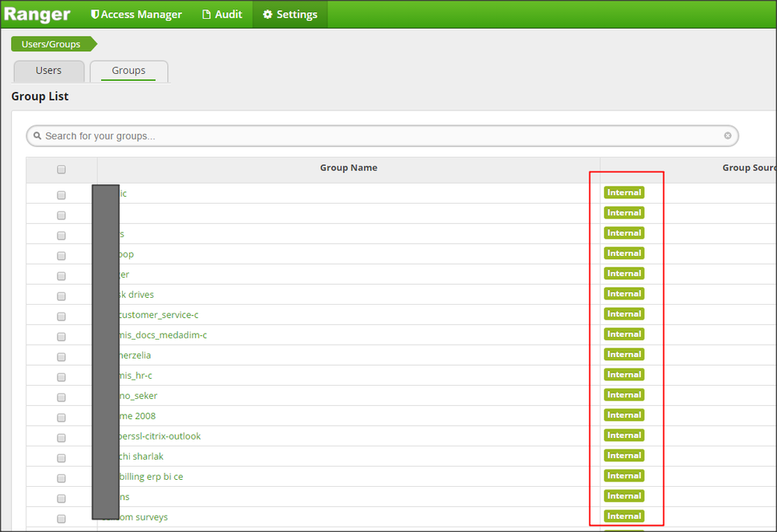Check the box for the billing erp bi ce row
777x532 pixels.
[x=61, y=478]
